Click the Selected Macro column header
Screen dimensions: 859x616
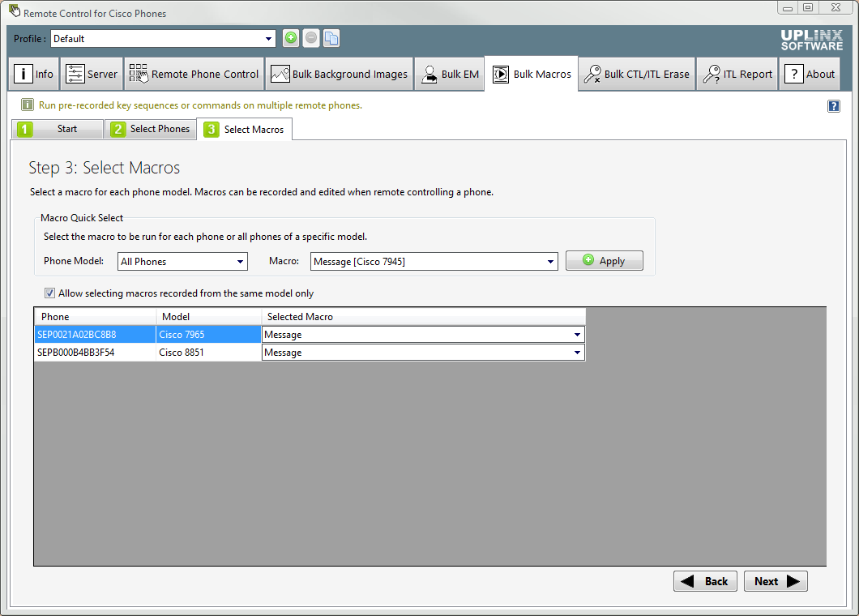424,317
